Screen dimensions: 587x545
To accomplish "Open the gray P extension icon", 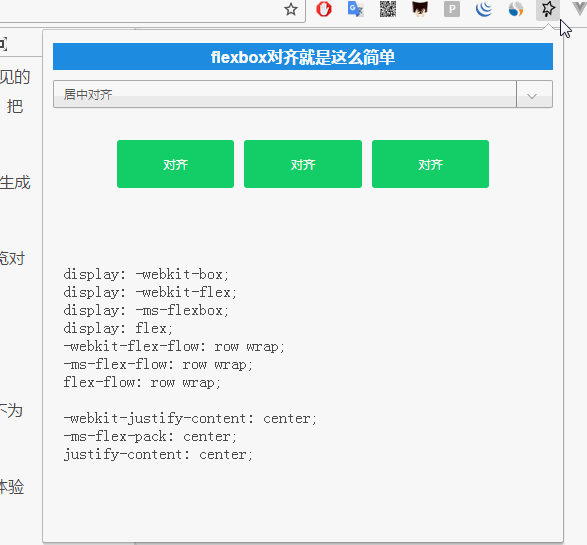I will [452, 9].
